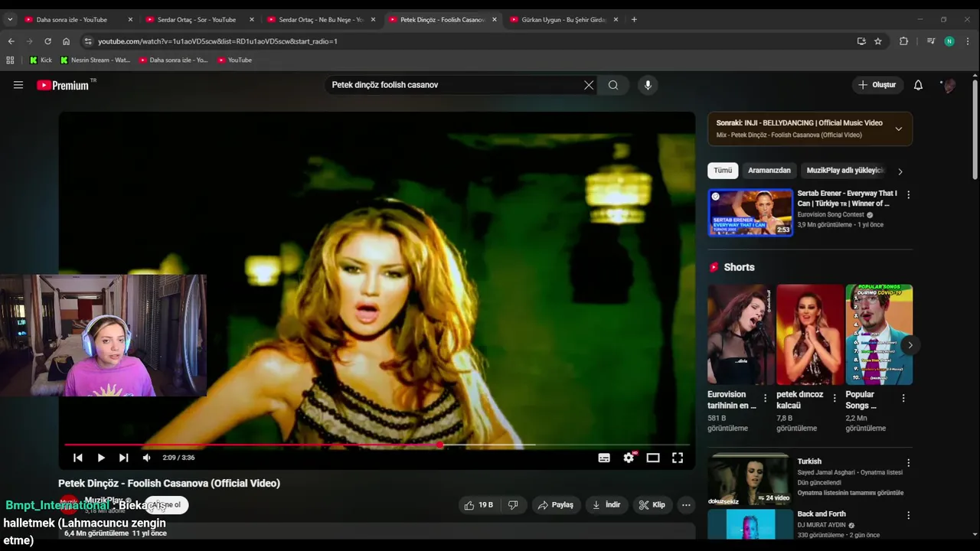Open the YouTube hamburger guide menu

[x=18, y=85]
